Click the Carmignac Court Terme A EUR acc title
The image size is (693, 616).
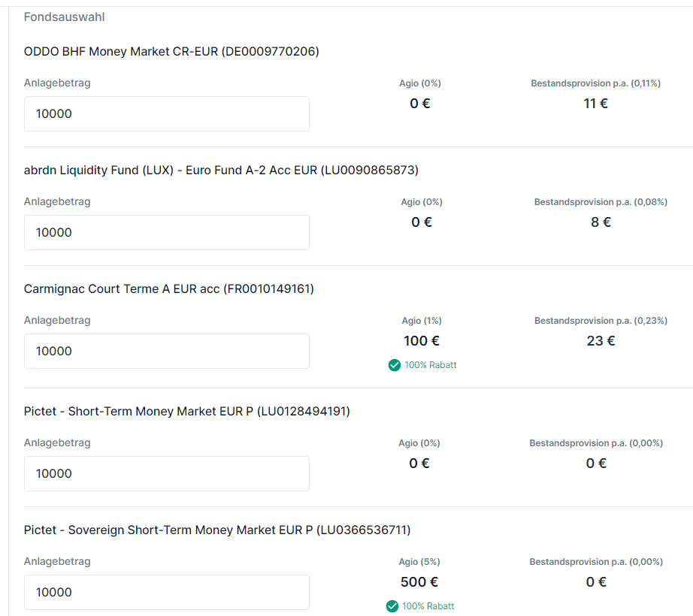168,289
